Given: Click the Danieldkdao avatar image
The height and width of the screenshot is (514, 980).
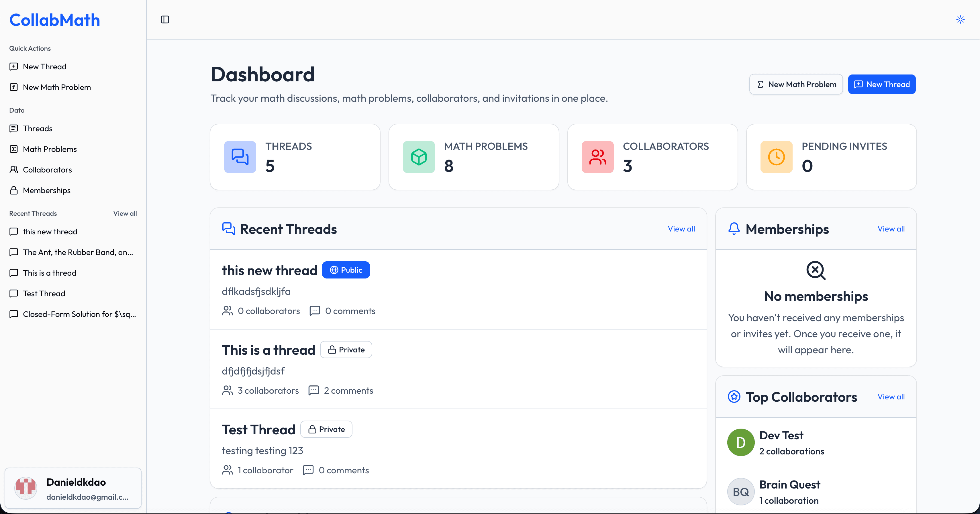Looking at the screenshot, I should (x=26, y=488).
